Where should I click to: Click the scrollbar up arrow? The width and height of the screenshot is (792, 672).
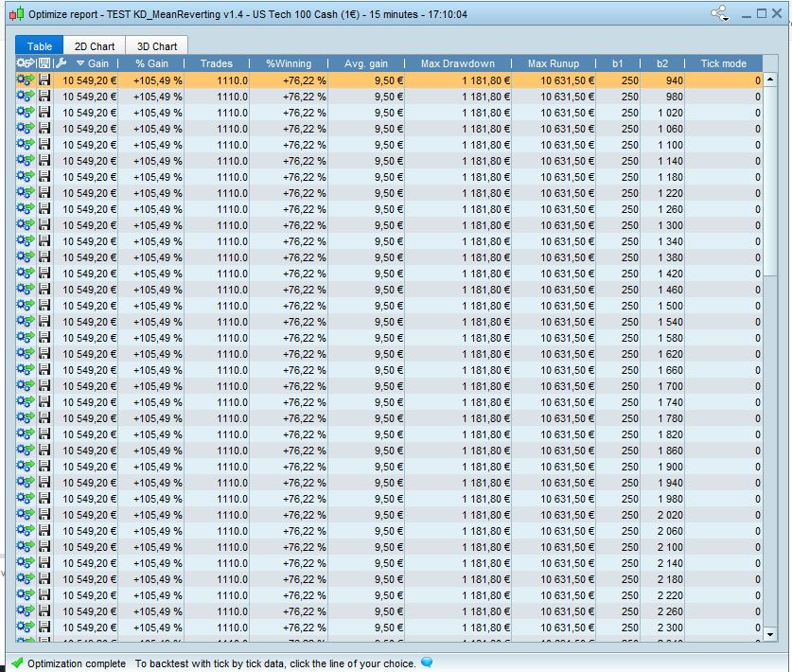coord(770,80)
